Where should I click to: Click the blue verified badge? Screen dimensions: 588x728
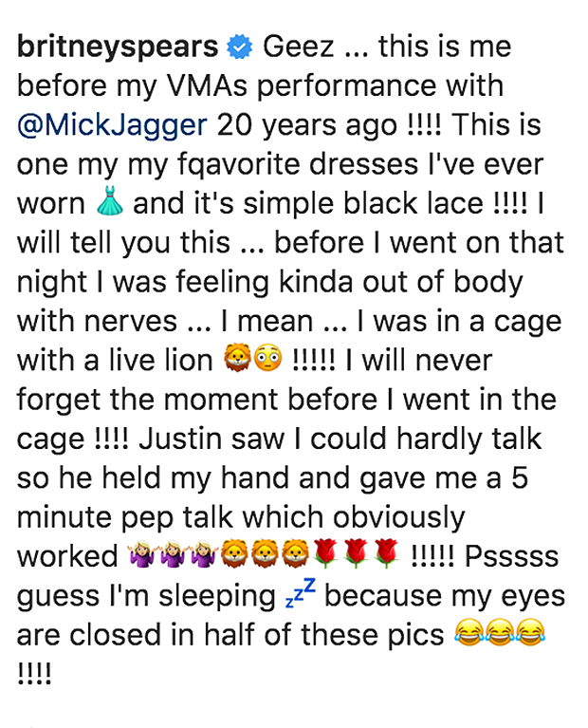[240, 47]
